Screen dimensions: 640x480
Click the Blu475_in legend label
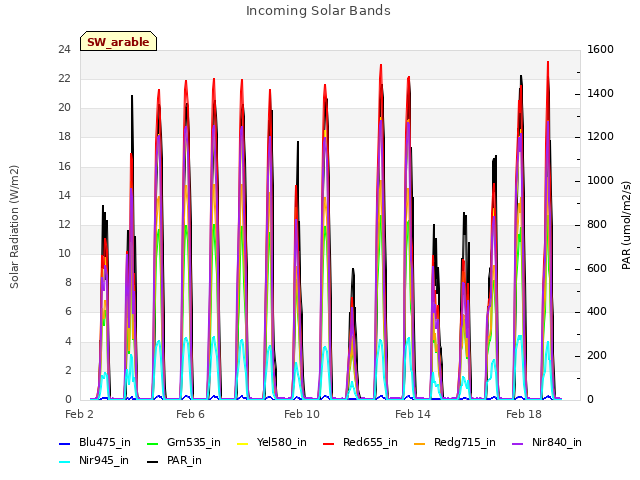tap(105, 442)
